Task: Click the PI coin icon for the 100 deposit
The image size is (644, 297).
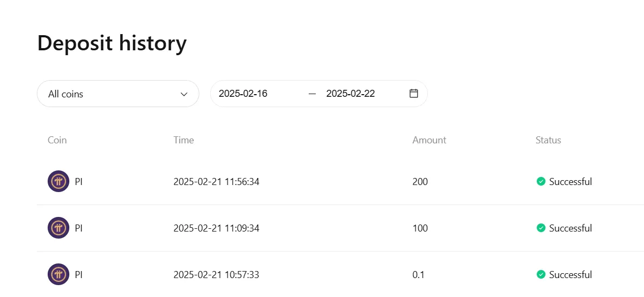Action: [x=58, y=228]
